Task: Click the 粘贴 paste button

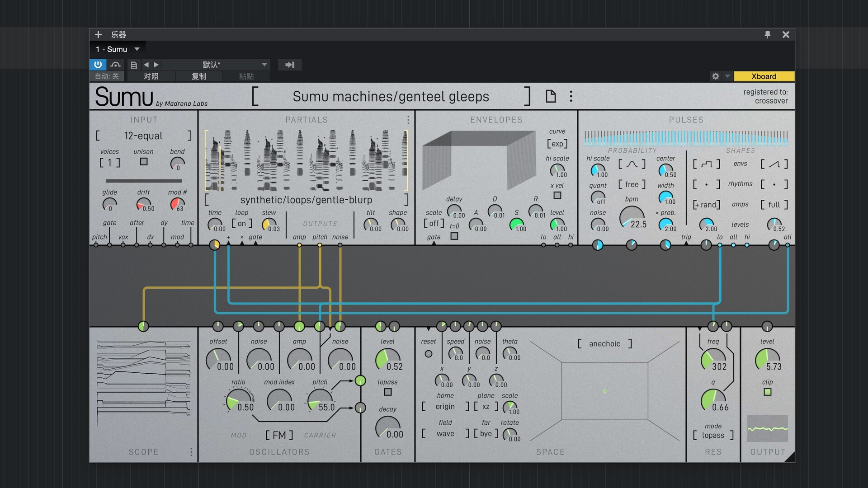Action: 246,76
